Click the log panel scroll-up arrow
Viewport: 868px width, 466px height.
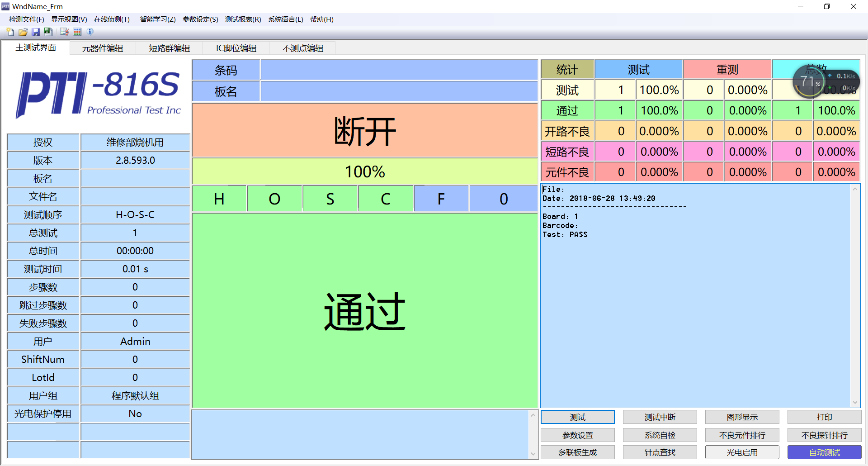855,189
